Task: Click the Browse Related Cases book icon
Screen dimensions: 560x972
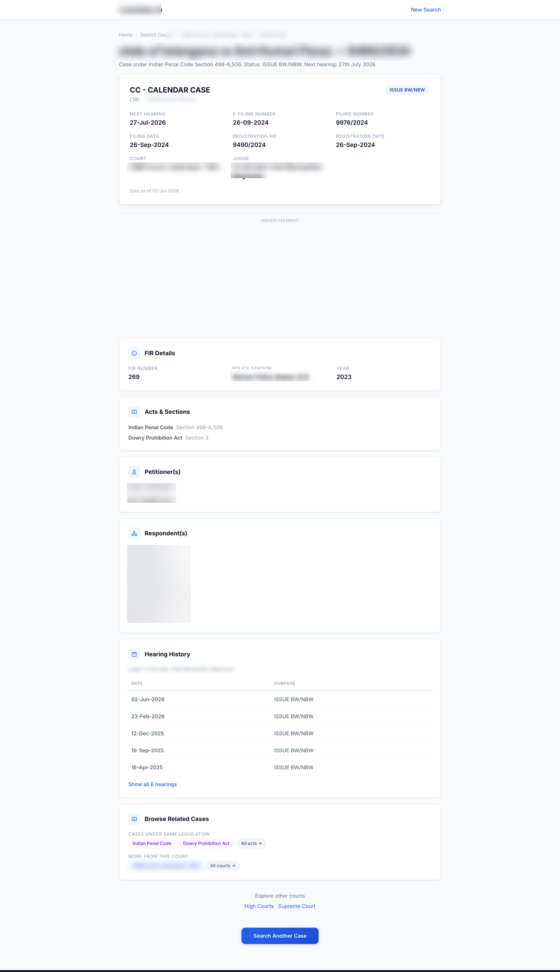Action: pyautogui.click(x=134, y=819)
